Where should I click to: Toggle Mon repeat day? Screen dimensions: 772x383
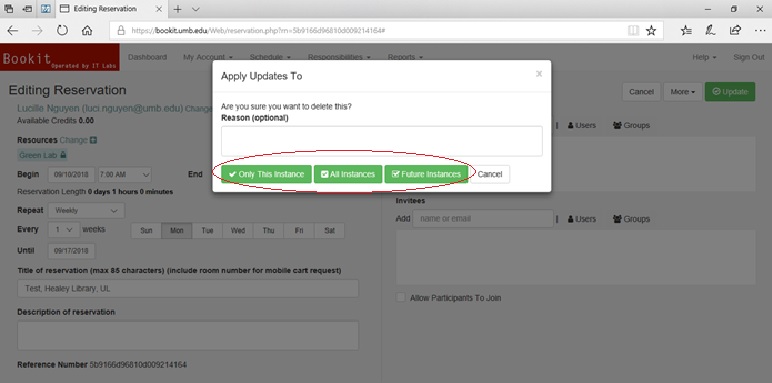pos(177,230)
